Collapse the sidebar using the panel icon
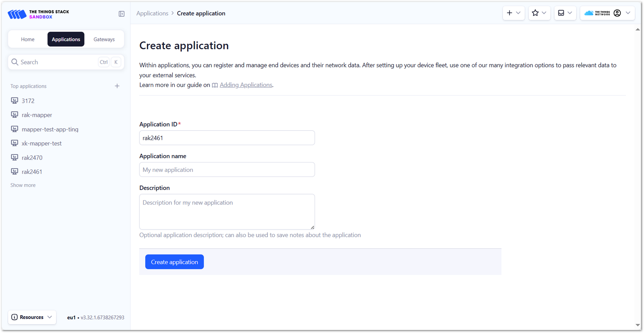The image size is (644, 333). [121, 14]
